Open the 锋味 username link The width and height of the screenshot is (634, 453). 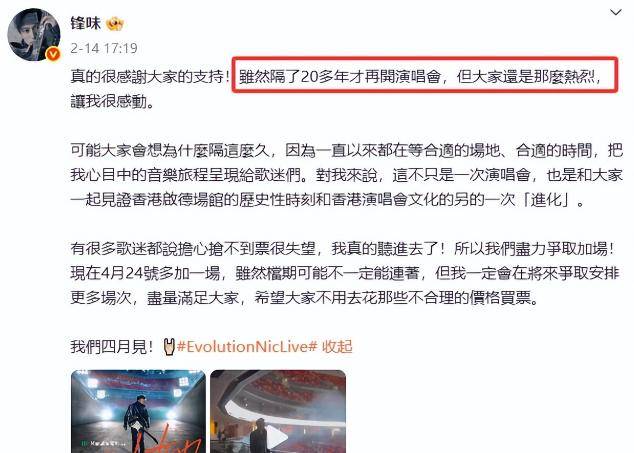pos(85,23)
